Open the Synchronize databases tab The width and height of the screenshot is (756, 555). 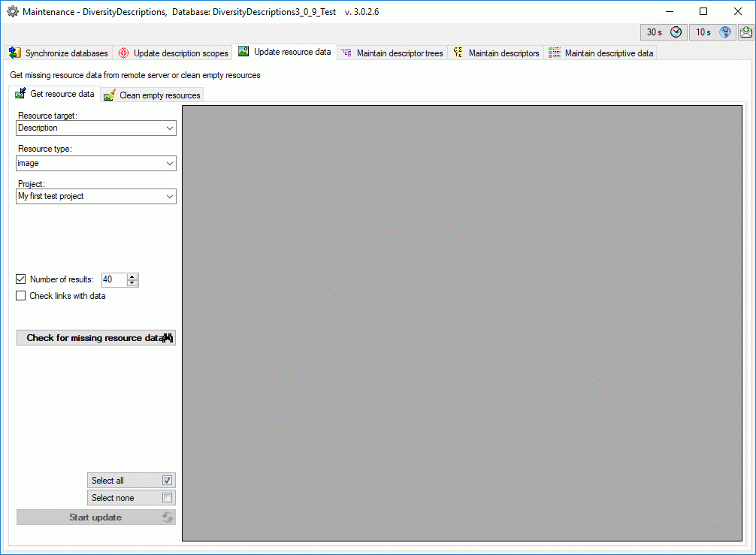point(59,53)
